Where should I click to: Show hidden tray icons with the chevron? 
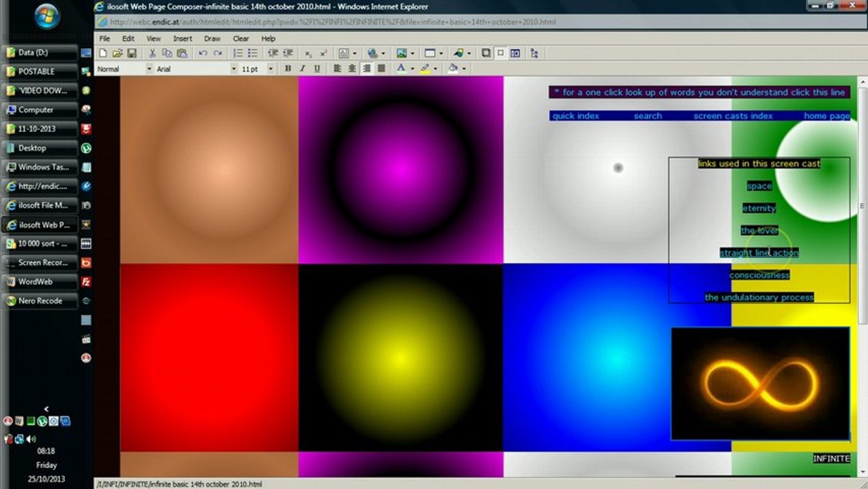point(46,408)
